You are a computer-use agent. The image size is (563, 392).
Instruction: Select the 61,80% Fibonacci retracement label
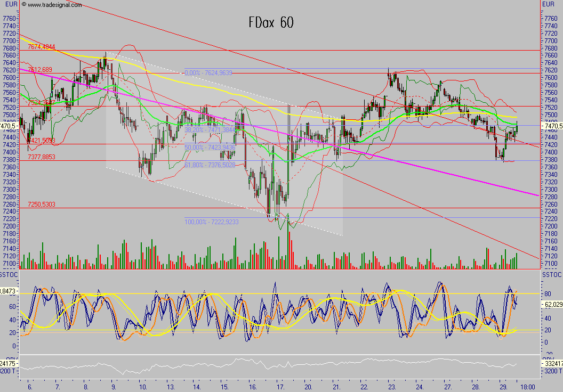point(208,166)
